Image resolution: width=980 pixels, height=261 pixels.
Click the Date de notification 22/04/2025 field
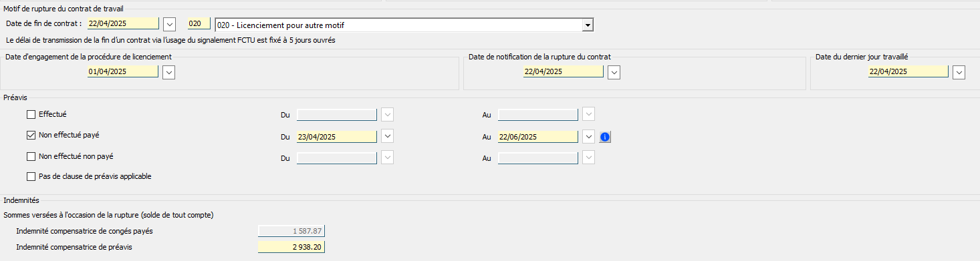563,71
